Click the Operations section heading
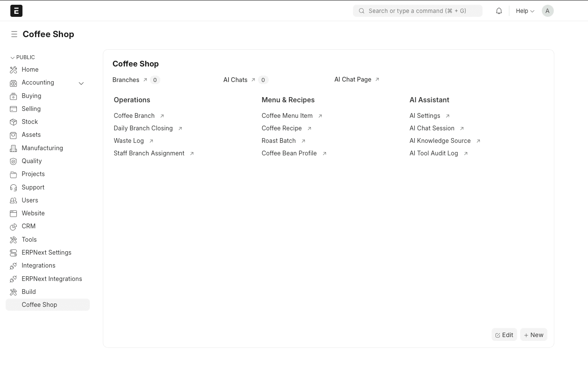Viewport: 588px width, 369px height. point(132,100)
